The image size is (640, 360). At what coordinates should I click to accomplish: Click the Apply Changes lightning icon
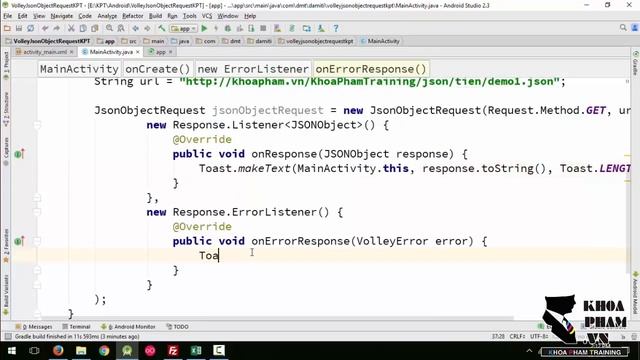(x=216, y=28)
